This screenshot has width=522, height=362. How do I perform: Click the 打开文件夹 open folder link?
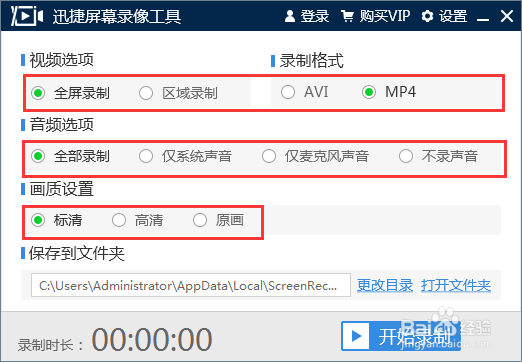point(456,285)
